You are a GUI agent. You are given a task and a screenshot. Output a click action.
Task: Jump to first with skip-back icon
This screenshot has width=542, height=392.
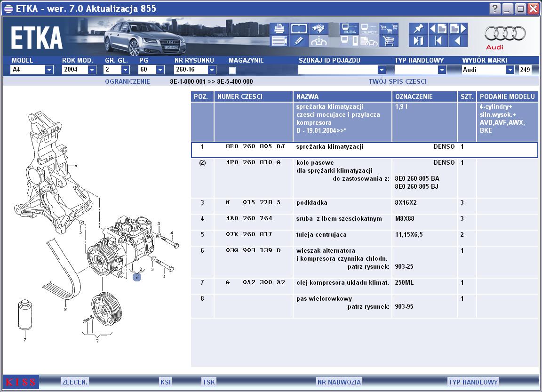pos(438,41)
